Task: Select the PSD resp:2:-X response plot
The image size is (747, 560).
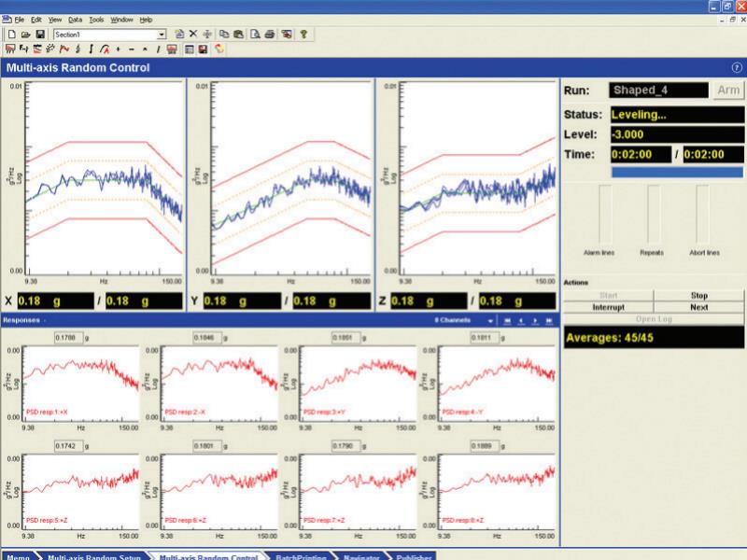Action: [219, 384]
